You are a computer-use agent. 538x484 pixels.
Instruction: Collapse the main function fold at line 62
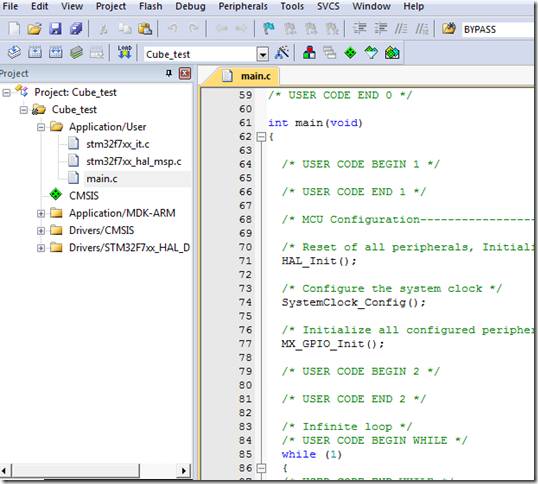(x=261, y=137)
